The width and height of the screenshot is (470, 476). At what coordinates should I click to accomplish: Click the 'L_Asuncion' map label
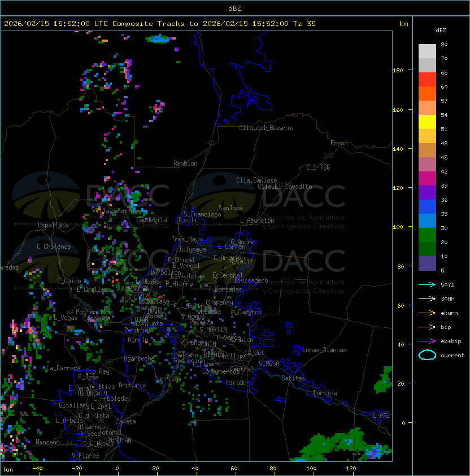coord(257,220)
